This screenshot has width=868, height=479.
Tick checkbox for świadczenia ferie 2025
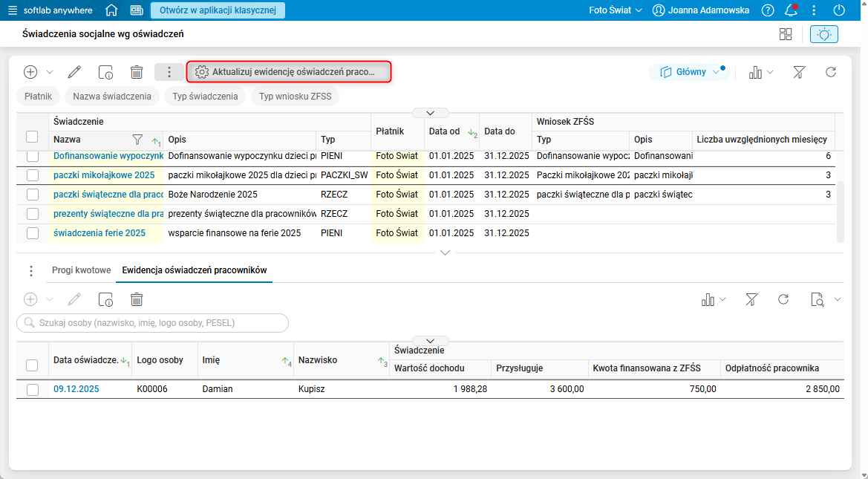[33, 233]
